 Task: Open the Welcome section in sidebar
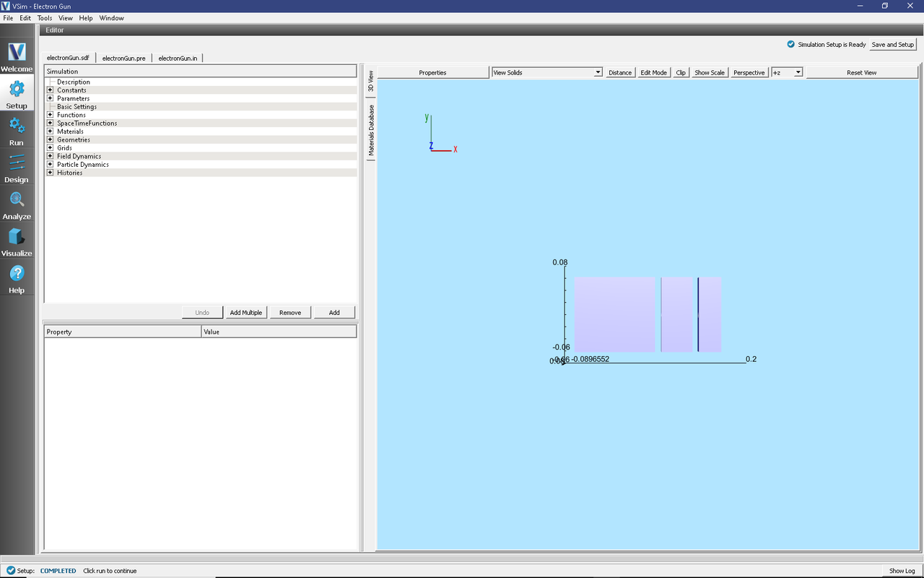tap(17, 57)
